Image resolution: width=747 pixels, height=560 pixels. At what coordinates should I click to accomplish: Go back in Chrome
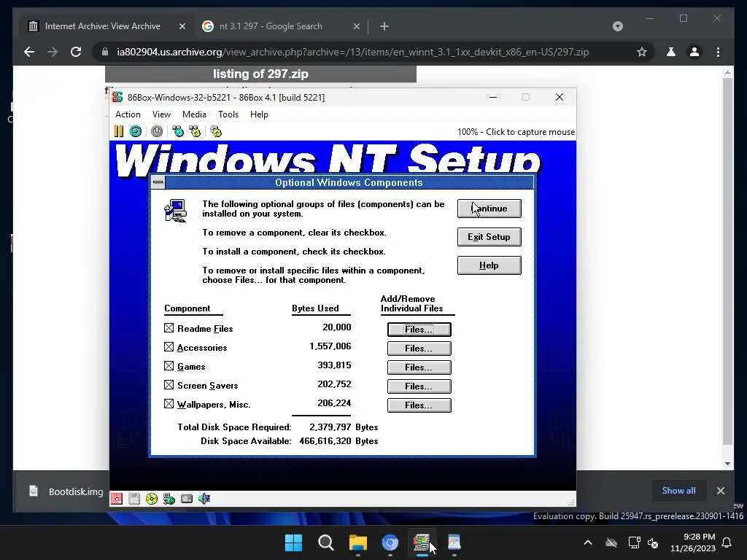tap(29, 52)
